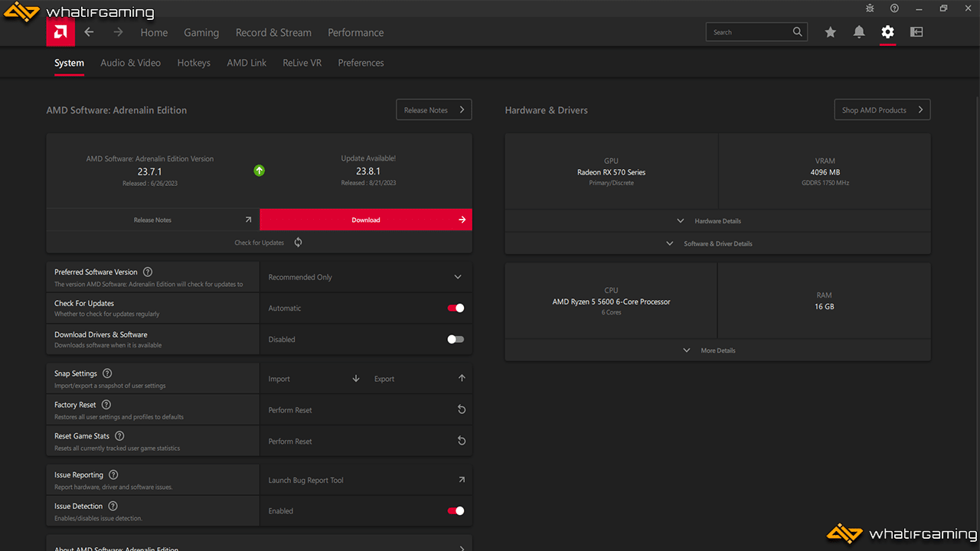Click the Shop AMD Products button
The height and width of the screenshot is (551, 980).
point(882,109)
